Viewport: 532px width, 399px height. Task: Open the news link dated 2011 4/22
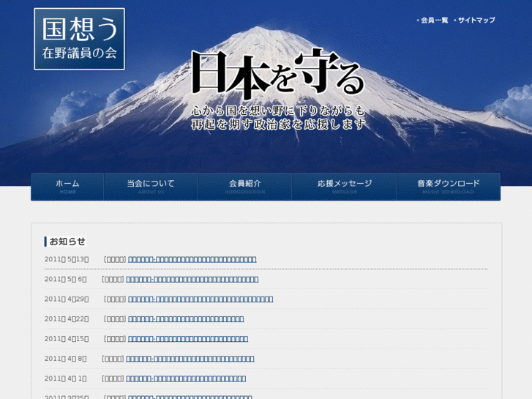pos(186,319)
